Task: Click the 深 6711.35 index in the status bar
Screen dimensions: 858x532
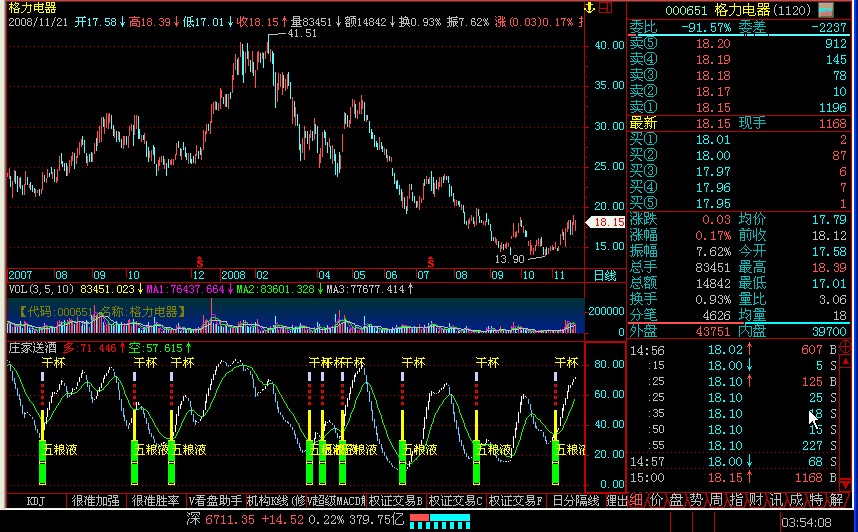Action: [220, 520]
